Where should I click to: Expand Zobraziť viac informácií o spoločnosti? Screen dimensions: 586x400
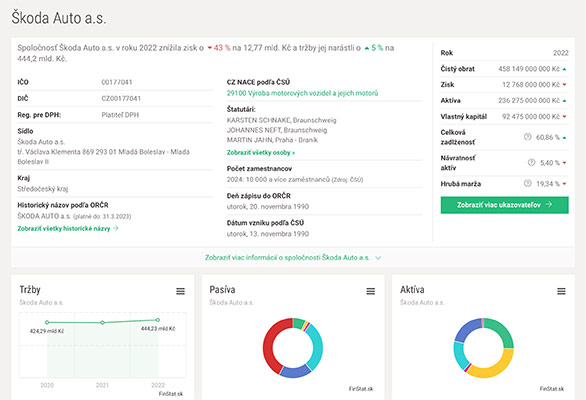pos(293,258)
